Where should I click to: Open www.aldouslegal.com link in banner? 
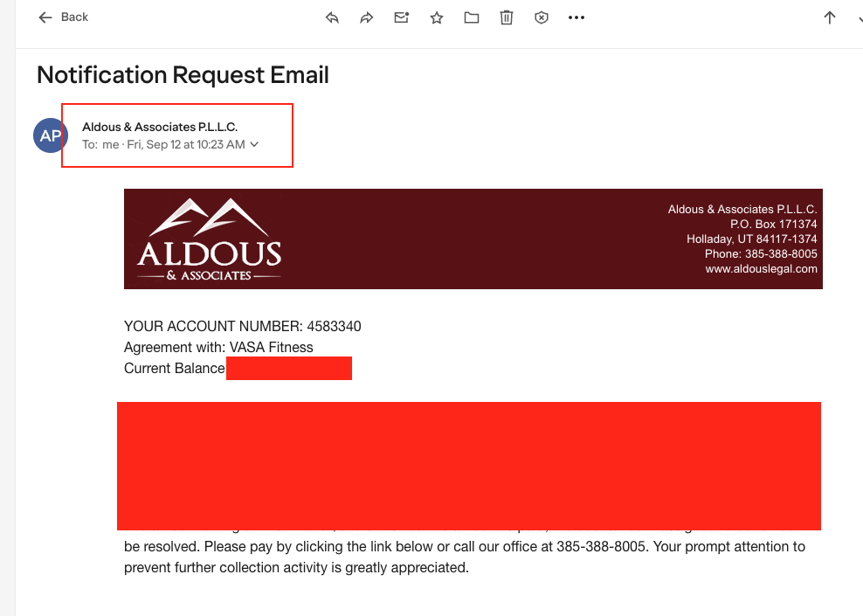(x=761, y=269)
